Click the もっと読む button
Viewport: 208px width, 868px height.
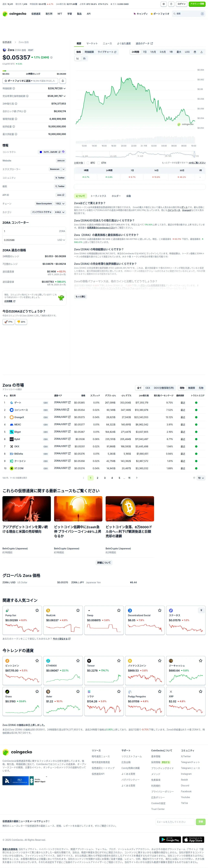tap(81, 297)
